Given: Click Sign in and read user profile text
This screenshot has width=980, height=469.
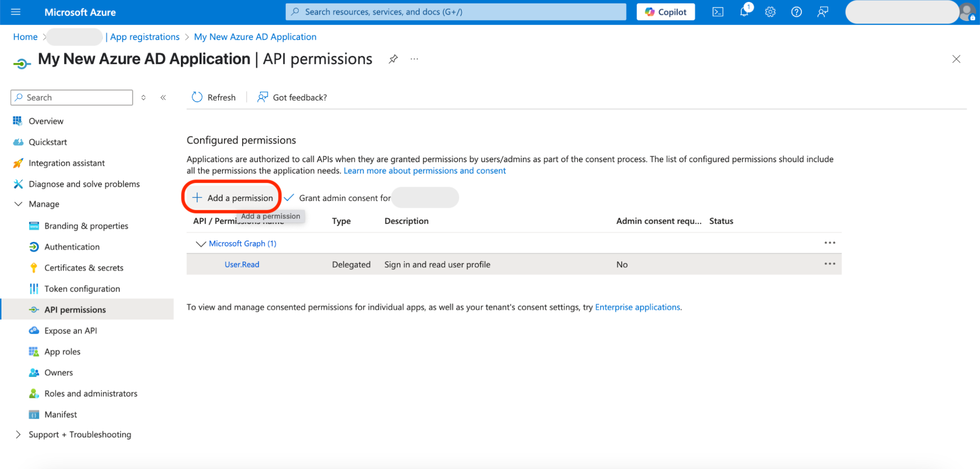Looking at the screenshot, I should pos(437,265).
